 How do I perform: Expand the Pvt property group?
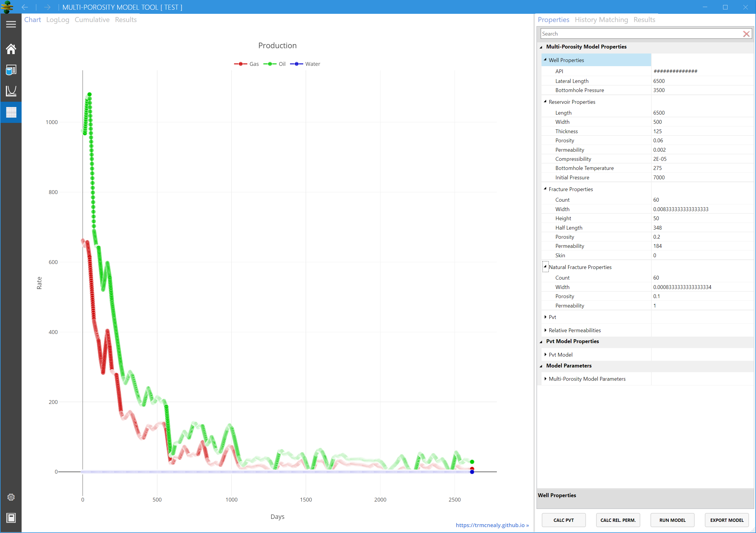(x=546, y=317)
